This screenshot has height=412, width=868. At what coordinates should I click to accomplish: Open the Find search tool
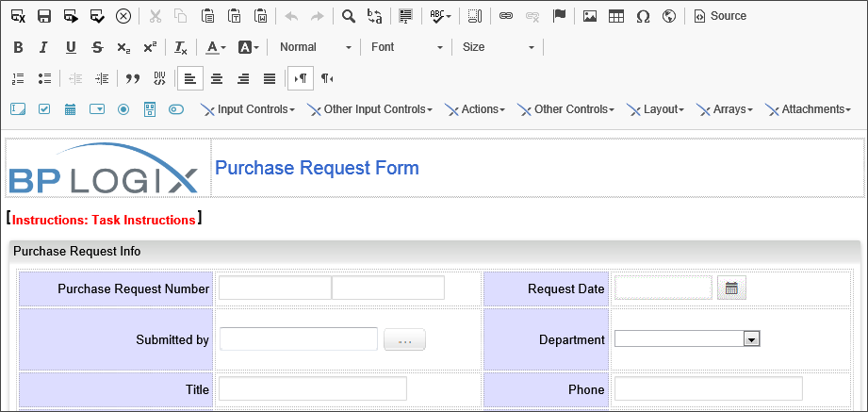(x=349, y=16)
